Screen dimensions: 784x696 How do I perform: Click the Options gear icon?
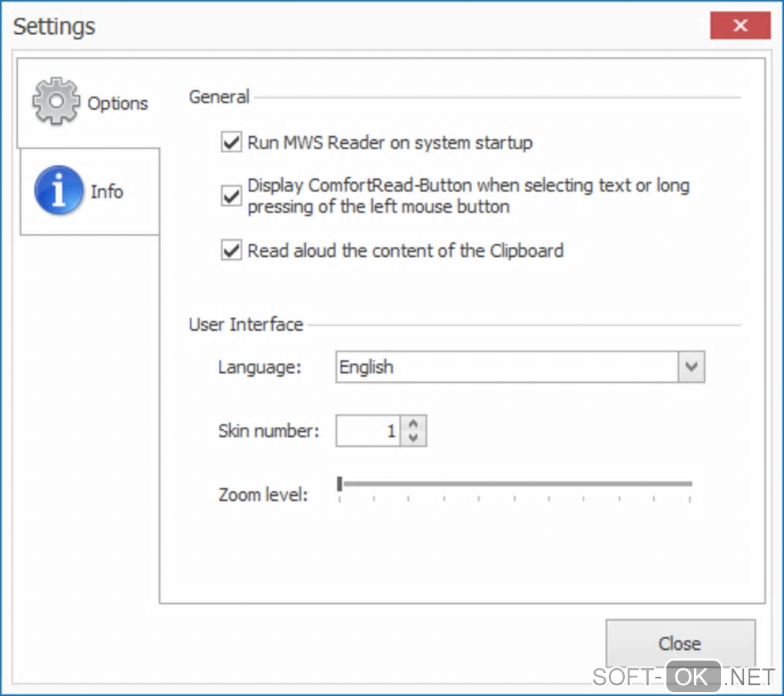[x=56, y=102]
